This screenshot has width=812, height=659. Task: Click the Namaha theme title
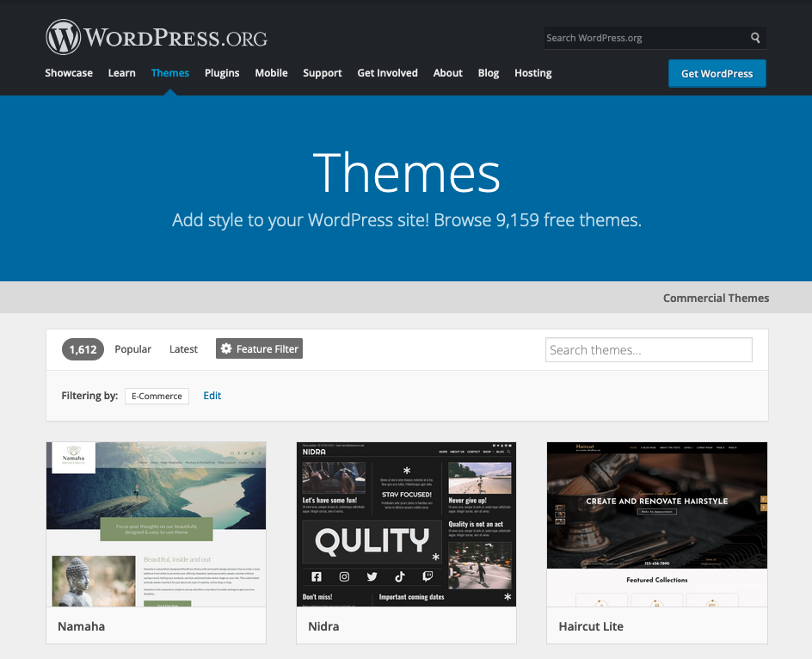click(82, 626)
